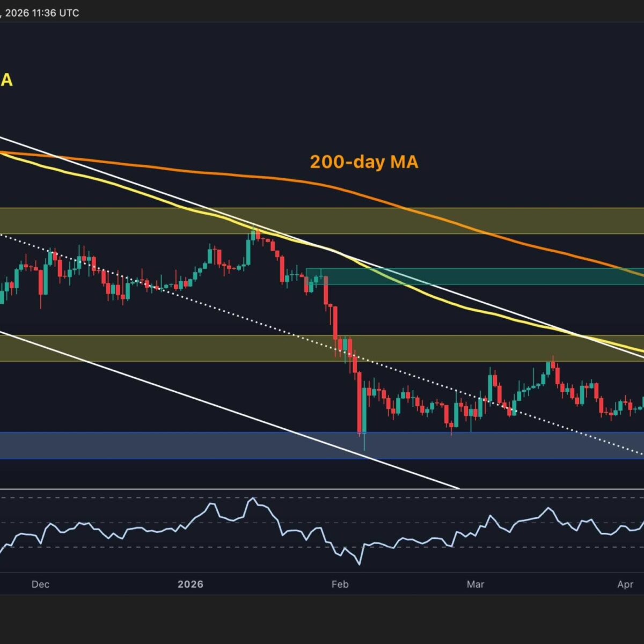The width and height of the screenshot is (644, 644).
Task: Click the orange "200-day MA" label
Action: click(x=364, y=162)
